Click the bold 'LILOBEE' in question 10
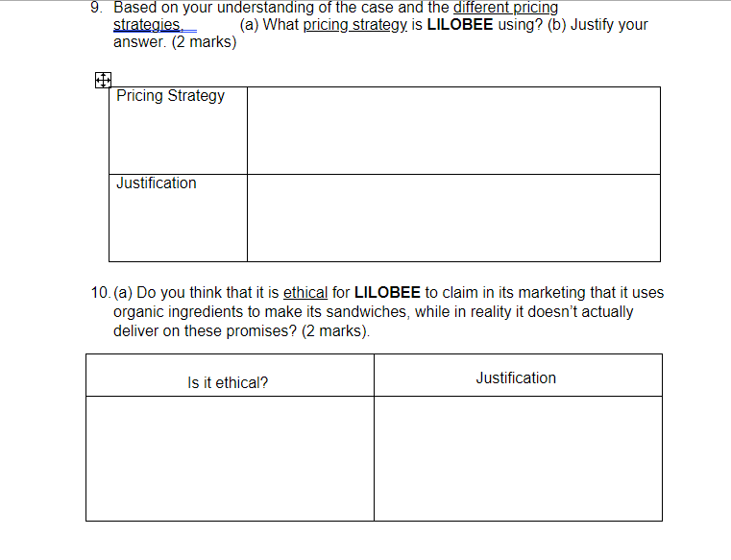The image size is (731, 560). [387, 292]
